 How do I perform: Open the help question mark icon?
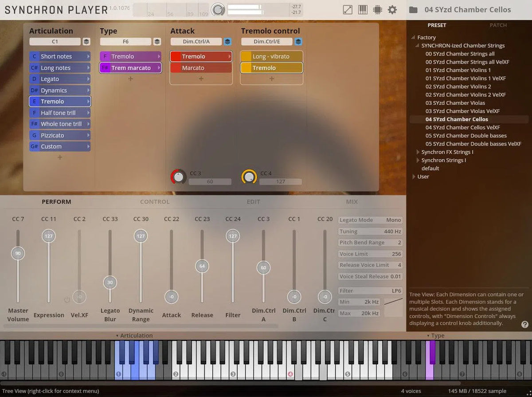tap(525, 324)
